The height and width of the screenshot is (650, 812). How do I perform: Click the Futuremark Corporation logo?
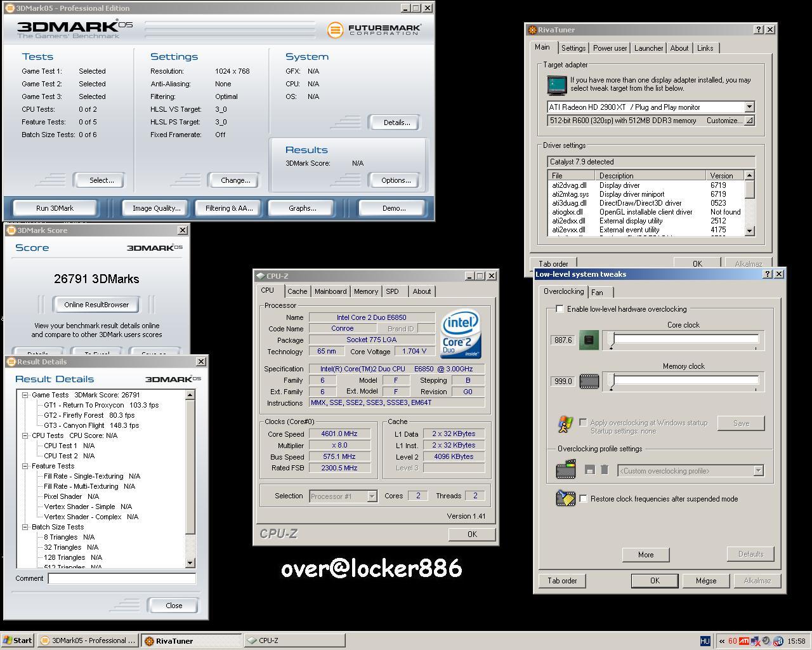point(374,30)
